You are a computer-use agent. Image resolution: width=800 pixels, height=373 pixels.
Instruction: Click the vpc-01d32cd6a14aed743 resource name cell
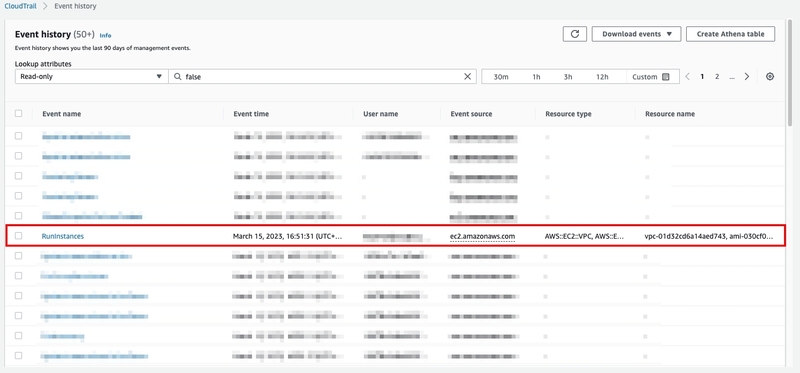pyautogui.click(x=709, y=236)
